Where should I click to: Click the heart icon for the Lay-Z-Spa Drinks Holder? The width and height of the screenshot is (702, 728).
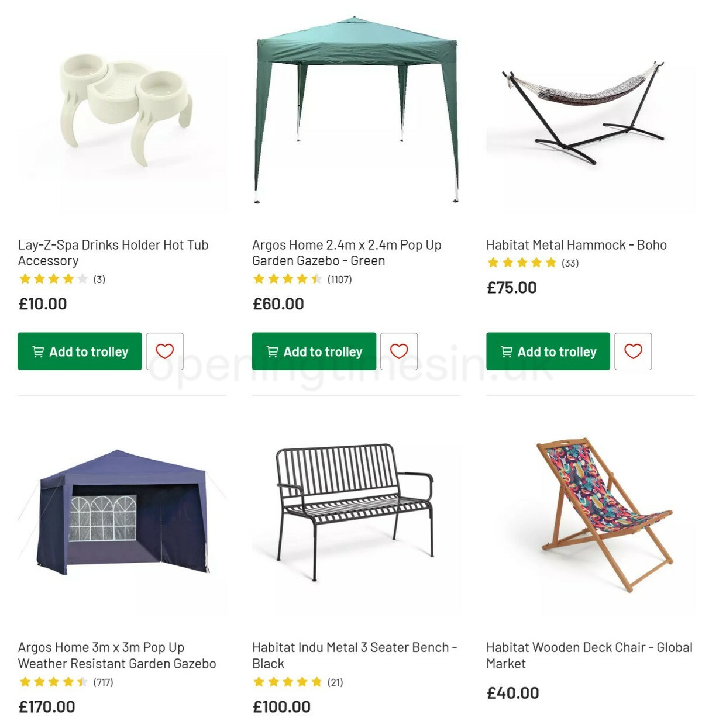pos(166,351)
